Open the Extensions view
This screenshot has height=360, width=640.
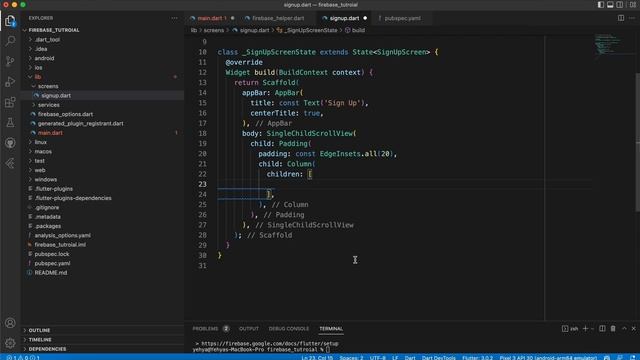coord(10,102)
